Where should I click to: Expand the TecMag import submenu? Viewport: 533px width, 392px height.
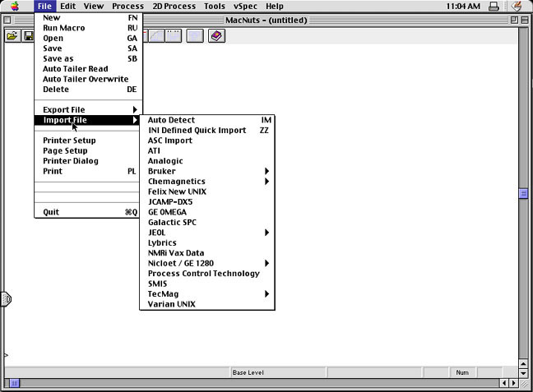[x=206, y=294]
